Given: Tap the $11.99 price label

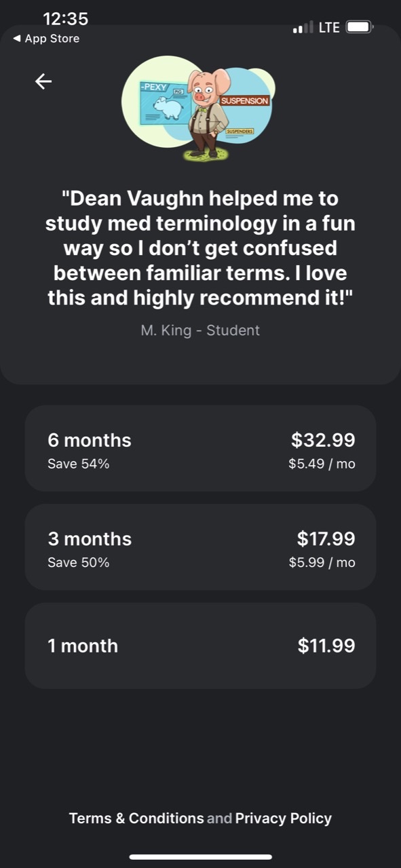Looking at the screenshot, I should tap(326, 646).
